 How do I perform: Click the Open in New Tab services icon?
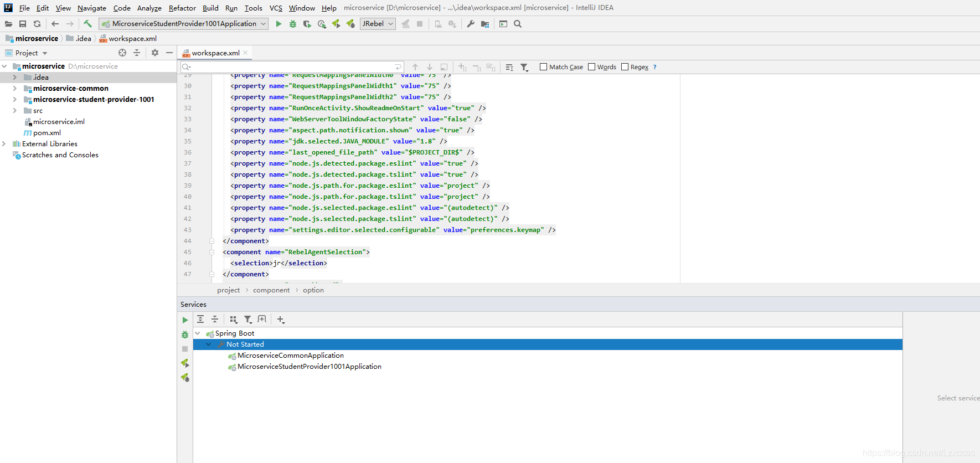click(262, 319)
